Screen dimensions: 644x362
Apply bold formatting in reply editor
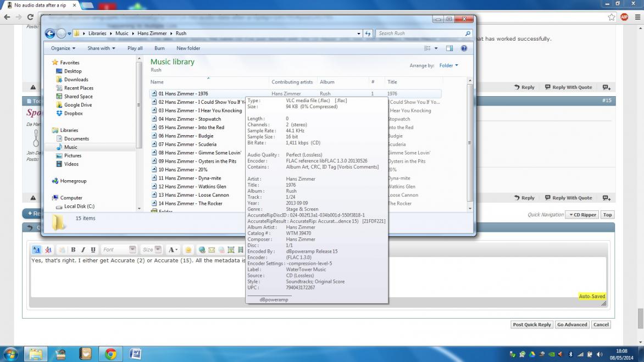pos(73,249)
